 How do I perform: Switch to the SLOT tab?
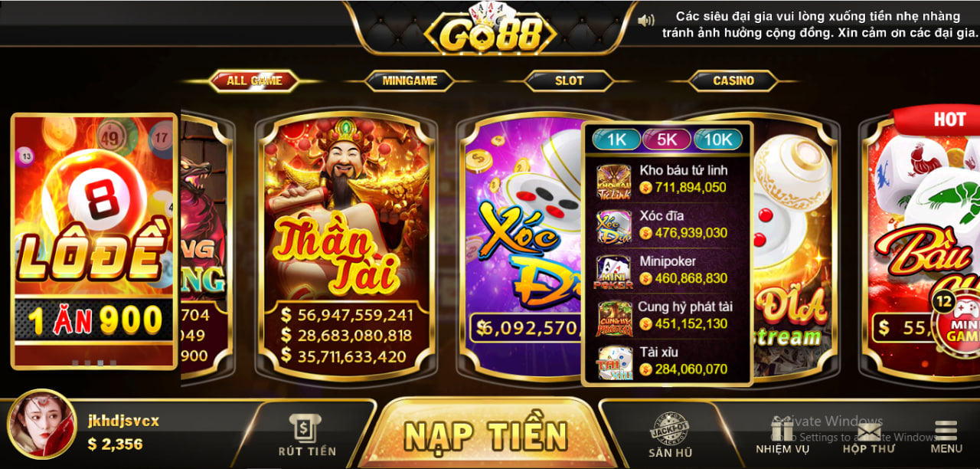[569, 80]
